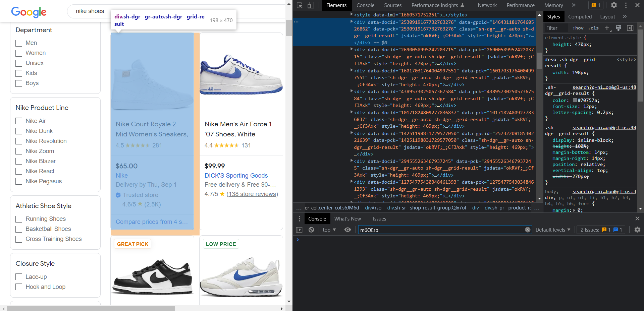The height and width of the screenshot is (311, 644).
Task: Check the Kids department checkbox
Action: click(x=19, y=73)
